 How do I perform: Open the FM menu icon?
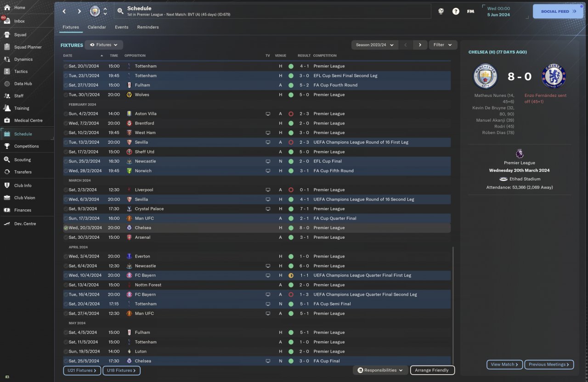(470, 11)
